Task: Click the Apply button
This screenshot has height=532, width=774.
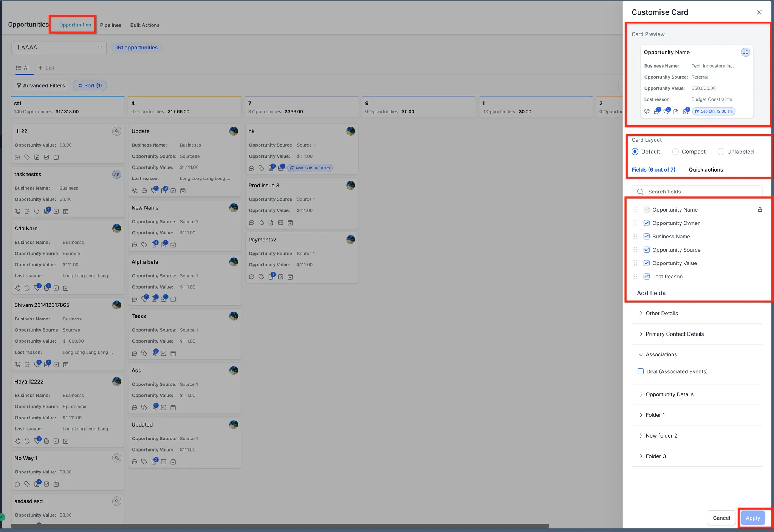Action: tap(752, 518)
